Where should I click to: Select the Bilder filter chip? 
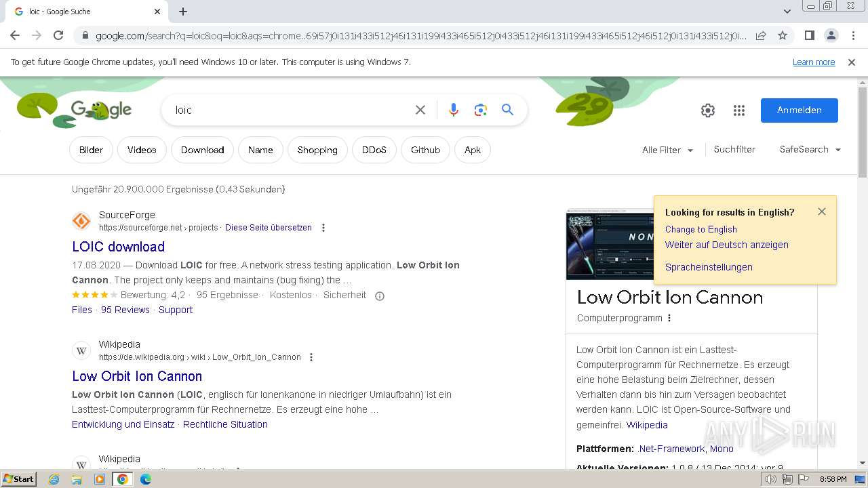click(x=91, y=150)
